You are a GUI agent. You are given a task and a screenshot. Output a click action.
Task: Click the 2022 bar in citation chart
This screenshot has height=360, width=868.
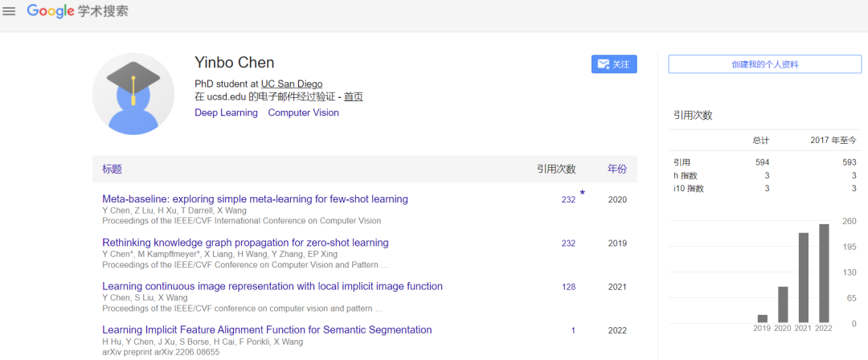point(824,273)
